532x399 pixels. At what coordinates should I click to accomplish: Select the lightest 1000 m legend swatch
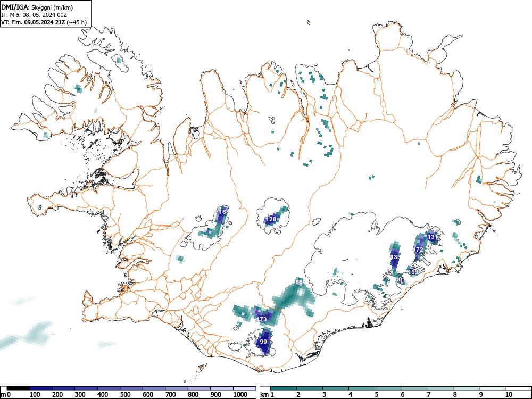[245, 388]
